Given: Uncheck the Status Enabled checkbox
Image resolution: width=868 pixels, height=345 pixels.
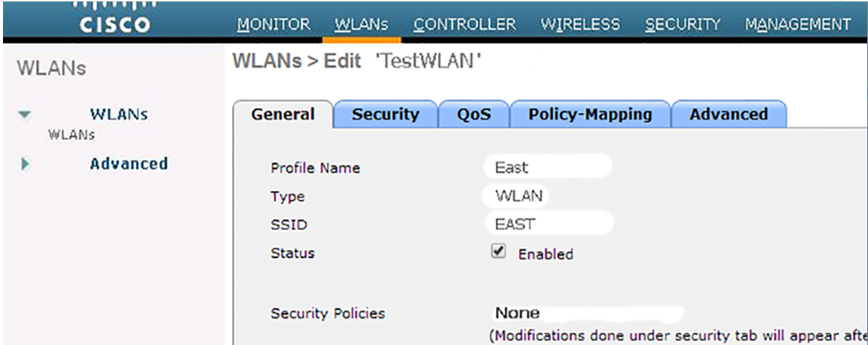Looking at the screenshot, I should point(499,251).
